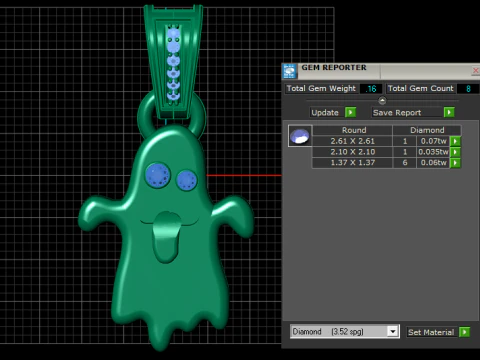Click the Total Gem Weight value .16
Screen dimensions: 480x360
[x=371, y=89]
